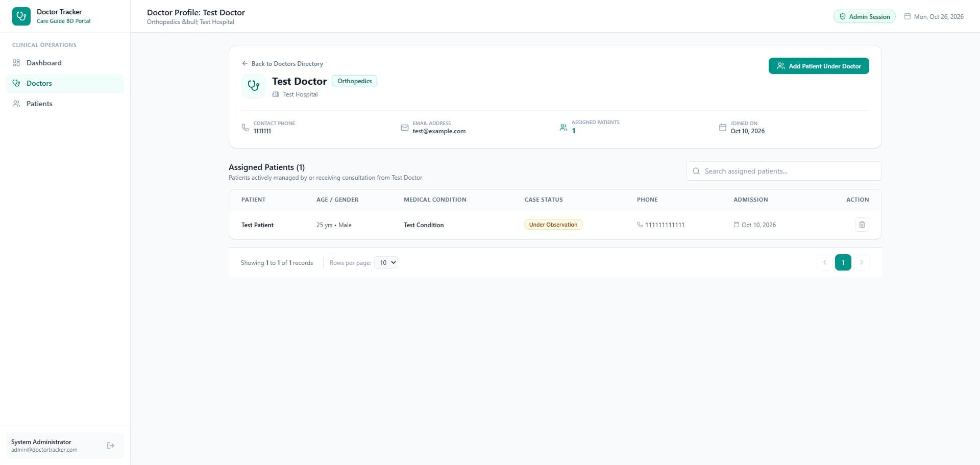Open the Dashboard page in sidebar
The width and height of the screenshot is (980, 465).
(x=65, y=63)
